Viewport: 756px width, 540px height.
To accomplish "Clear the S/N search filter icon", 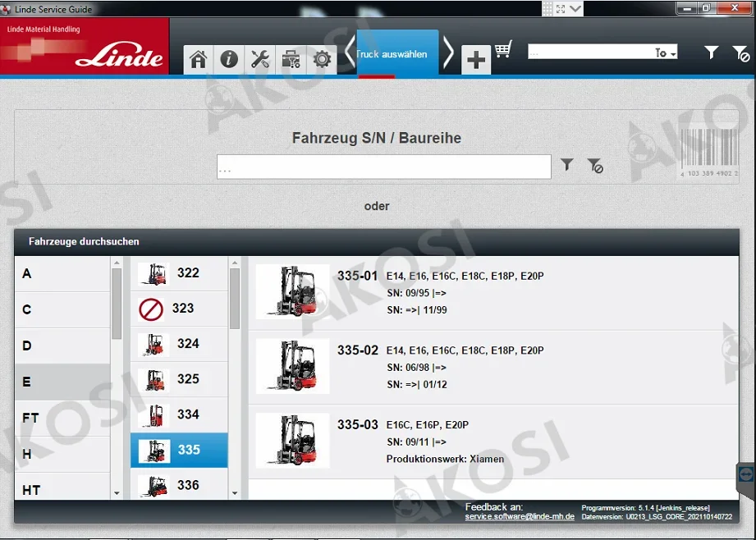I will click(x=595, y=166).
